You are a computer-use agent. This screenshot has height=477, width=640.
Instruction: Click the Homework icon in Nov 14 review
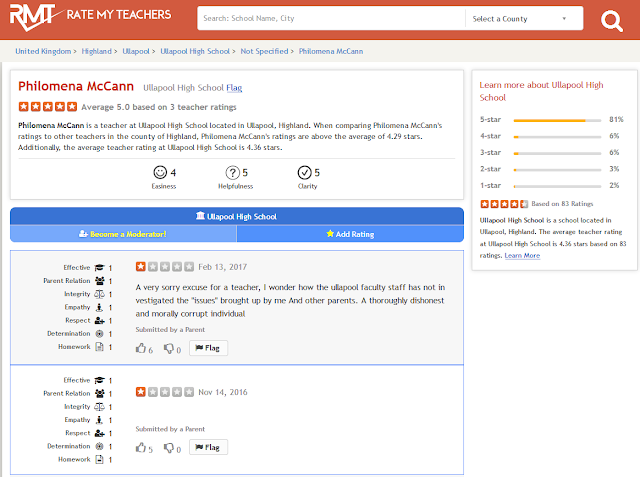pyautogui.click(x=99, y=459)
